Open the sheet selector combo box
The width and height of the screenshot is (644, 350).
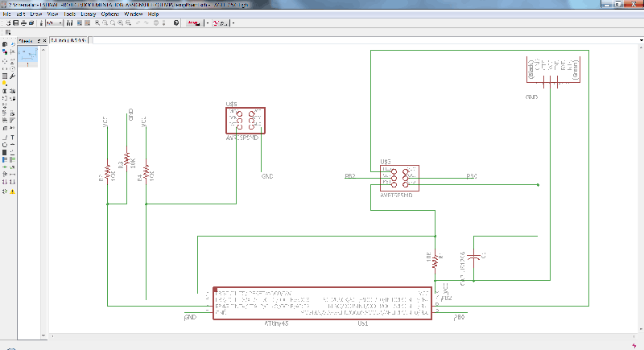(x=54, y=23)
